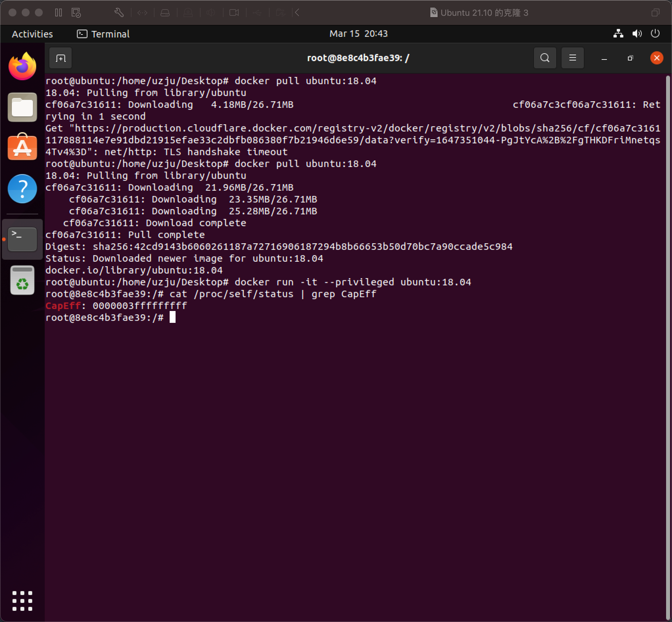Expand the system power menu
This screenshot has width=672, height=622.
[655, 34]
